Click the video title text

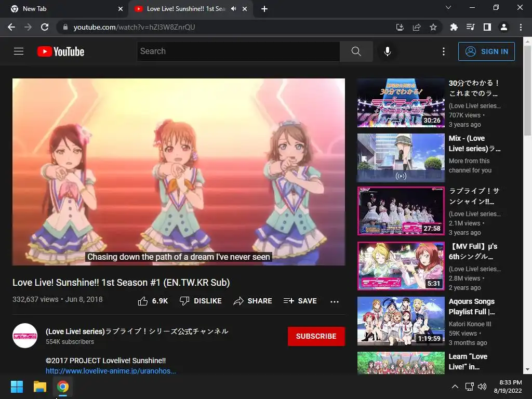(x=121, y=283)
